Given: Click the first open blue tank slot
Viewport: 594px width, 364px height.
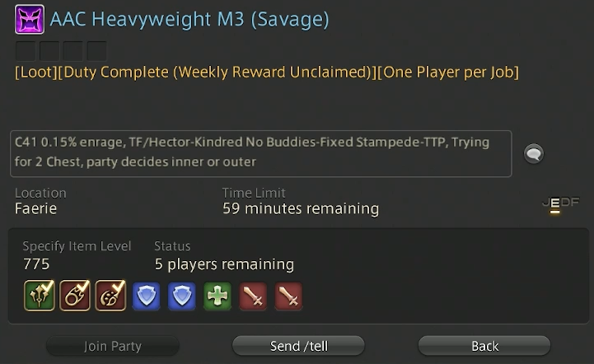Looking at the screenshot, I should pyautogui.click(x=146, y=296).
